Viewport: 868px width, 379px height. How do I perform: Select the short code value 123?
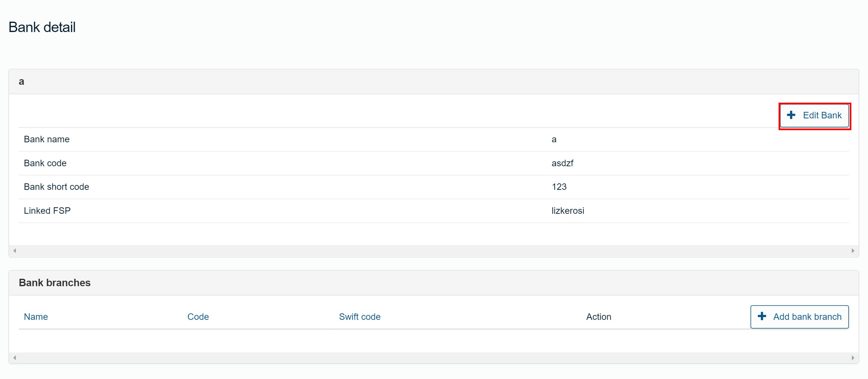click(x=559, y=187)
